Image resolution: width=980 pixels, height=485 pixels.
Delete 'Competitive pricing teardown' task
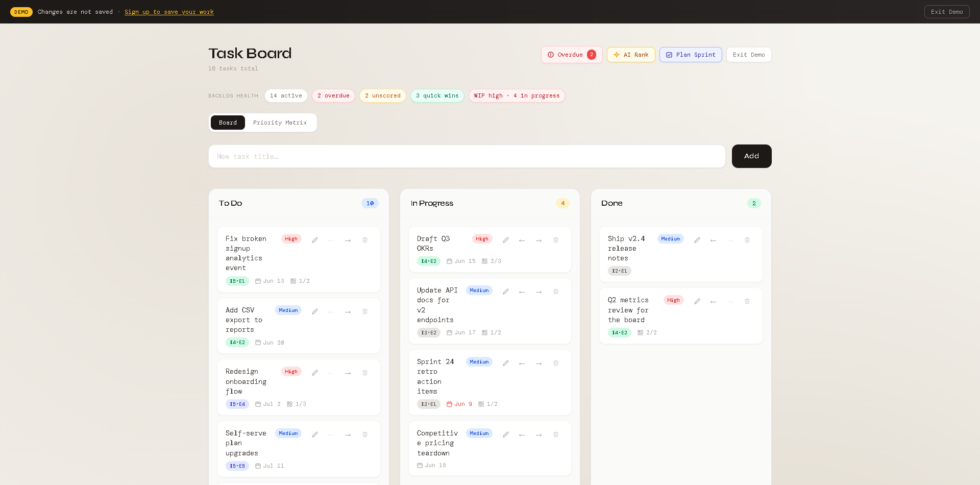tap(556, 434)
